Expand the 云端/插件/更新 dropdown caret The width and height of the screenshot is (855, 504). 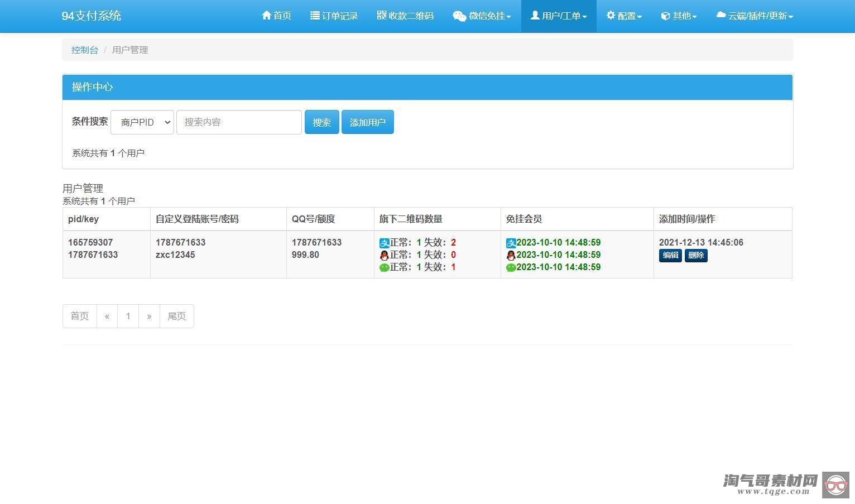click(x=791, y=17)
